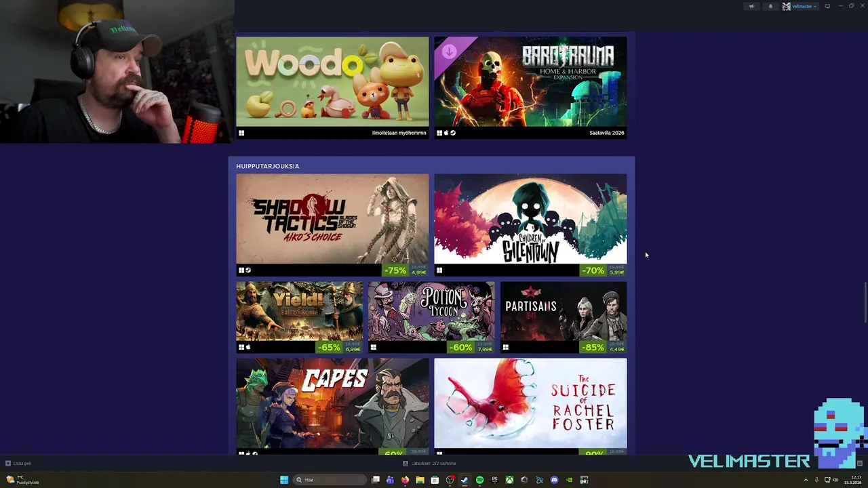This screenshot has width=868, height=488.
Task: Open the weather widget in taskbar
Action: click(x=22, y=480)
